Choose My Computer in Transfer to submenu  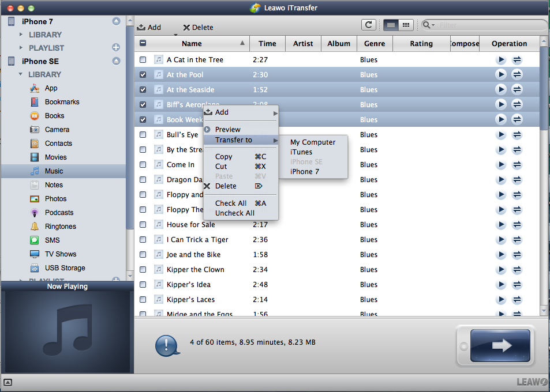coord(312,142)
